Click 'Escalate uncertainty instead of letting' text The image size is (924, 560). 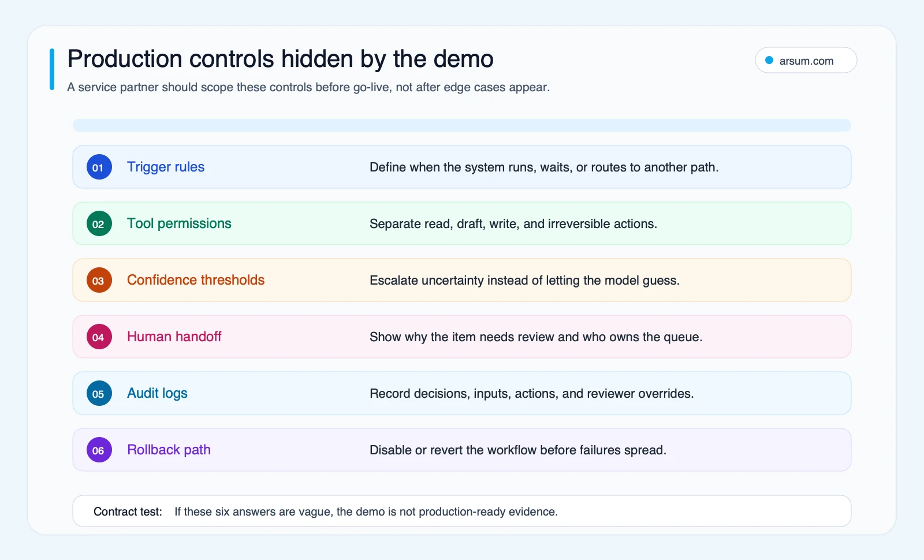[524, 281]
